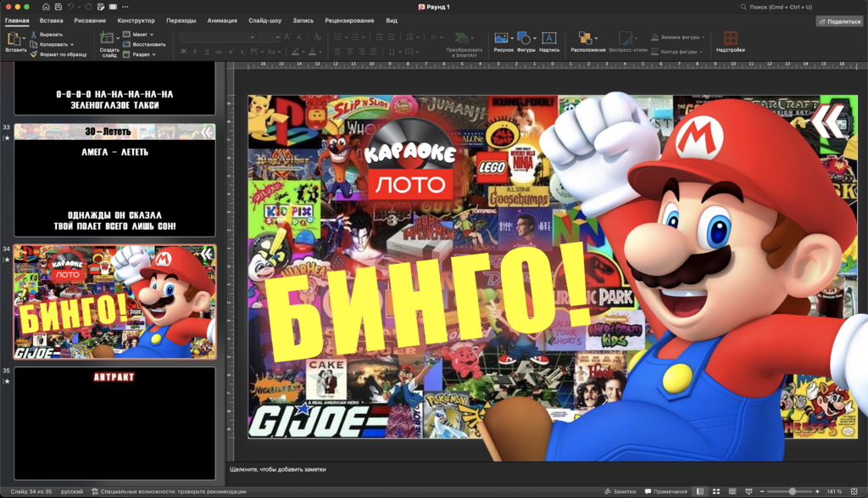Open the Анимация tab
This screenshot has height=498, width=868.
tap(222, 20)
